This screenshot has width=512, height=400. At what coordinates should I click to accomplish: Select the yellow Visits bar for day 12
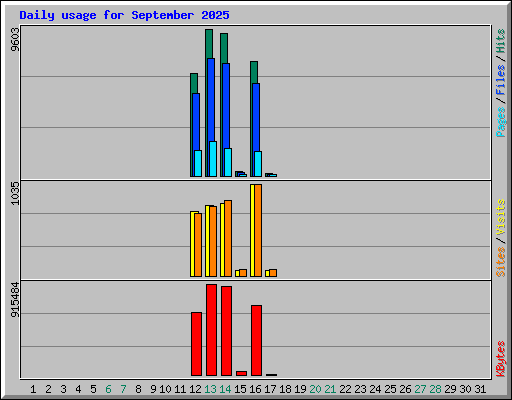(192, 244)
